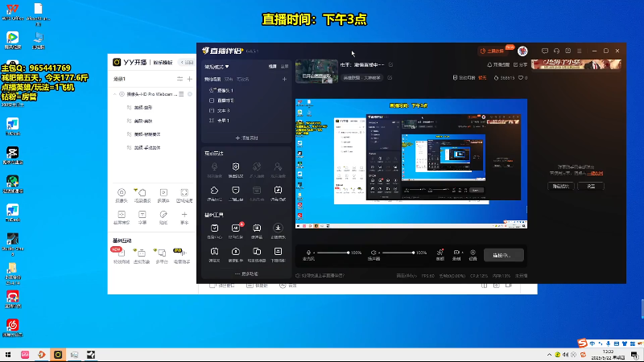Click the checkmark calendar icon in 直播工具
The image size is (644, 362).
click(214, 228)
